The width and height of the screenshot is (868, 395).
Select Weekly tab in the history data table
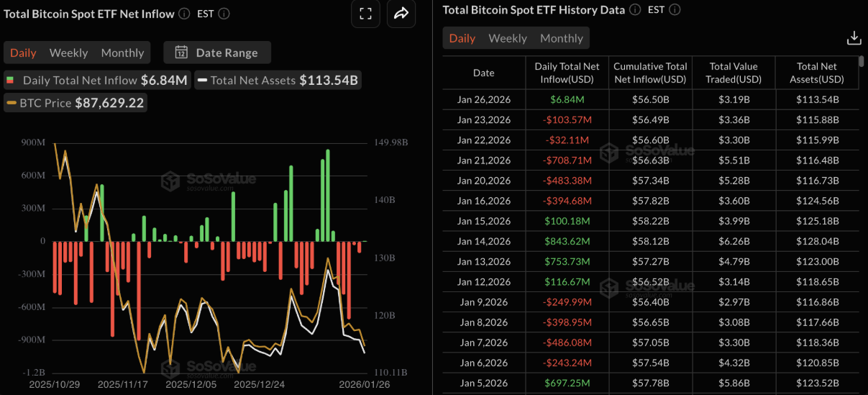click(x=508, y=38)
